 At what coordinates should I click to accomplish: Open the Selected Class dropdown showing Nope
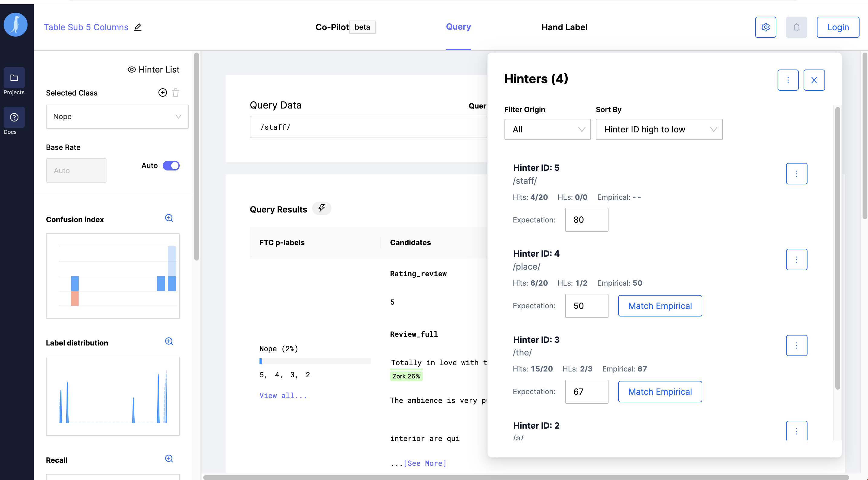(x=117, y=117)
